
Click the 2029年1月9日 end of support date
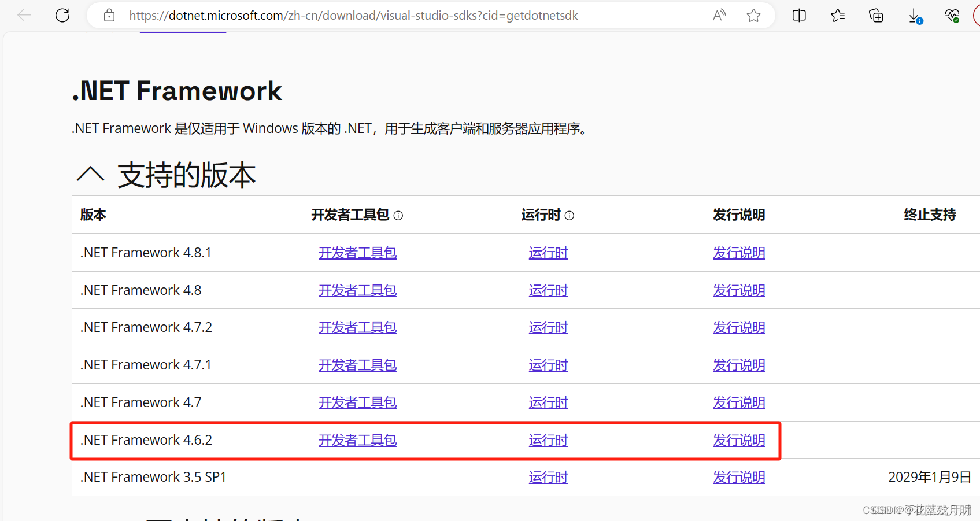point(930,477)
